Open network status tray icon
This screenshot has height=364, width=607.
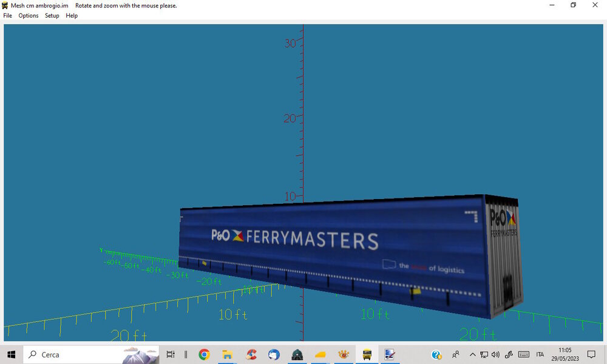(x=484, y=354)
